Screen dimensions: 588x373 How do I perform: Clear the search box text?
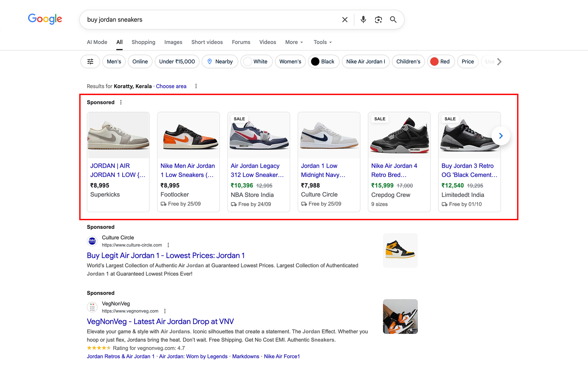[345, 20]
